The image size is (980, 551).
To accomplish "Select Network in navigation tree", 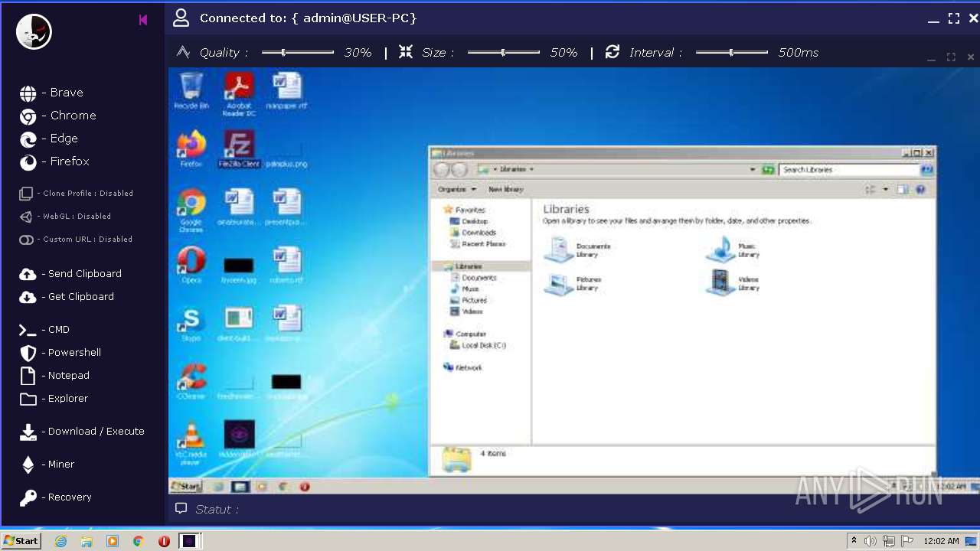I will tap(463, 368).
